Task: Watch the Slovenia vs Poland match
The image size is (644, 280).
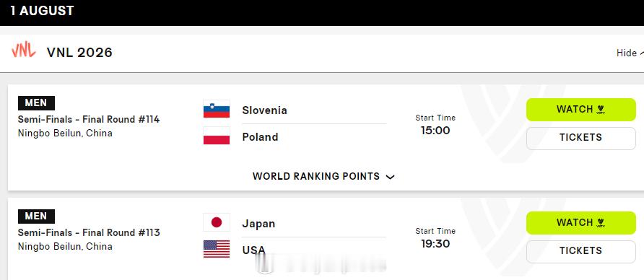Action: 580,110
